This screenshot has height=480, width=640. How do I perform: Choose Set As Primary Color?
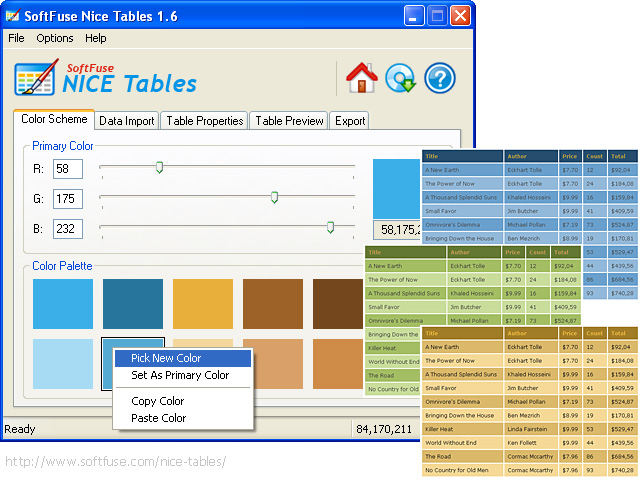click(x=183, y=375)
